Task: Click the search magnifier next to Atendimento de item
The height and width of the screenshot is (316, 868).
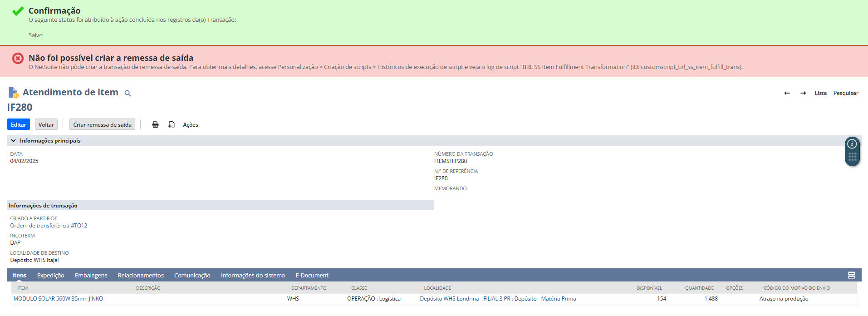Action: pos(128,93)
